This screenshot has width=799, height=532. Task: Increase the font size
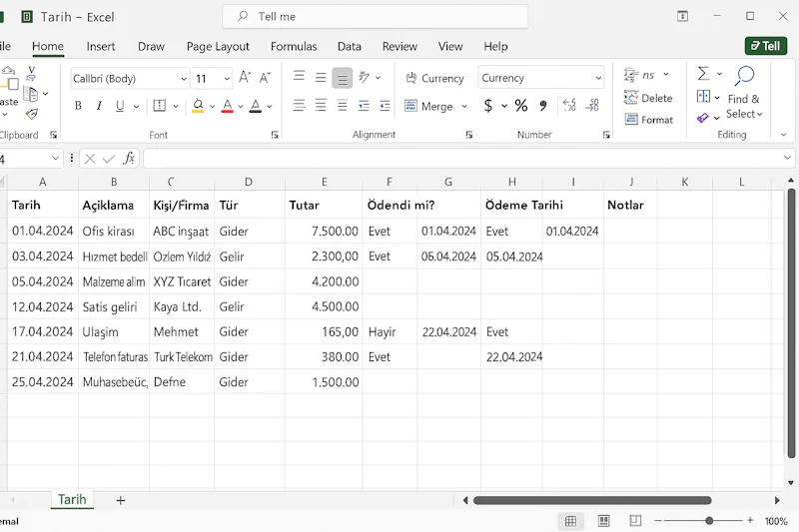(x=245, y=78)
